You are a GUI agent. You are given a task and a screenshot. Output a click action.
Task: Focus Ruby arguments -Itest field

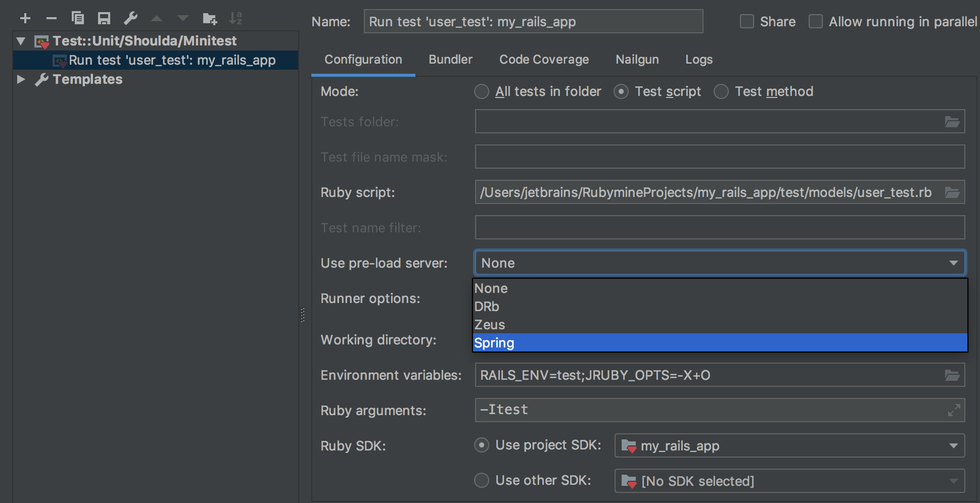point(720,410)
